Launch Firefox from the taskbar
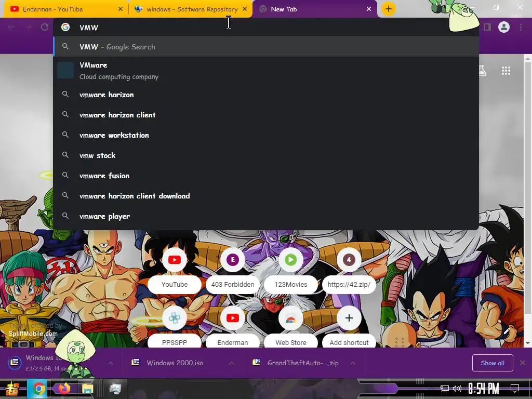Image resolution: width=532 pixels, height=399 pixels. pos(64,389)
